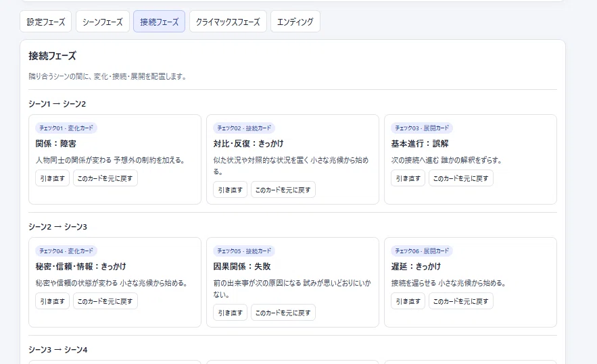The width and height of the screenshot is (597, 364).
Task: Select the 接続フェーズ tab
Action: [159, 22]
